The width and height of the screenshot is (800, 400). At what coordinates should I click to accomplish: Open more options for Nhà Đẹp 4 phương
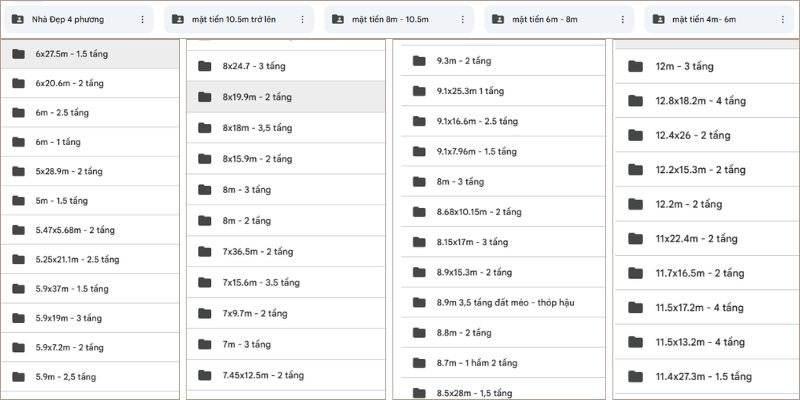tap(142, 19)
